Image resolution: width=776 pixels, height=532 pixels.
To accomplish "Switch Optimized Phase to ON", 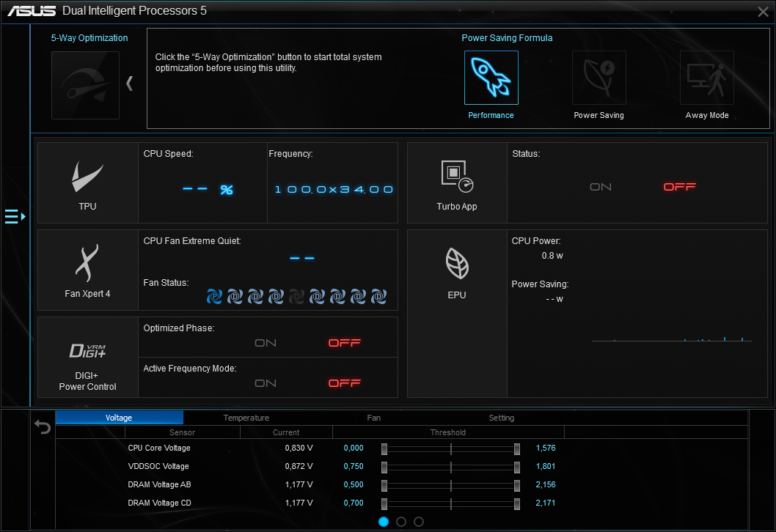I will (266, 343).
